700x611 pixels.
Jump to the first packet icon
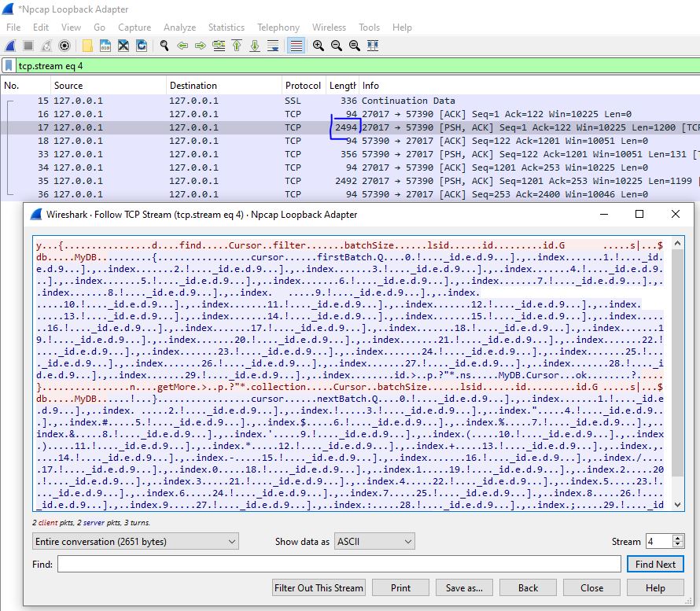click(x=237, y=46)
